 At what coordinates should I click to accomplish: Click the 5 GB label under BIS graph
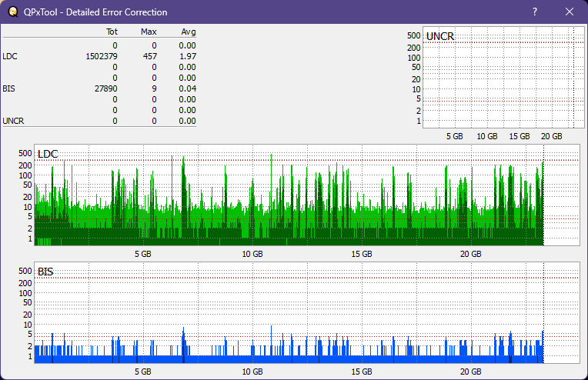(143, 372)
